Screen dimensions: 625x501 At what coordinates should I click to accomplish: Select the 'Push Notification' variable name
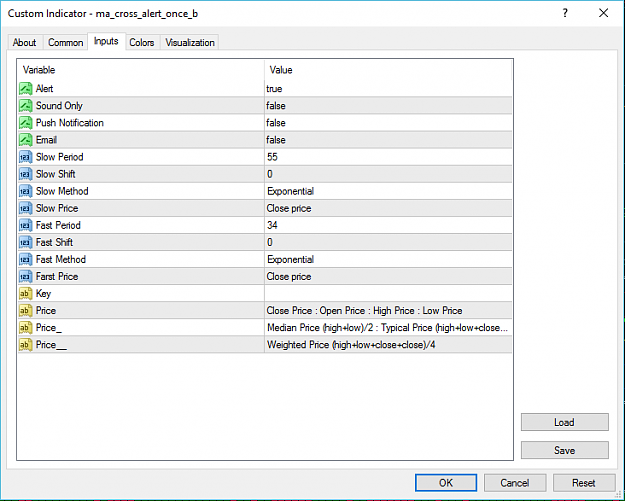tap(70, 123)
